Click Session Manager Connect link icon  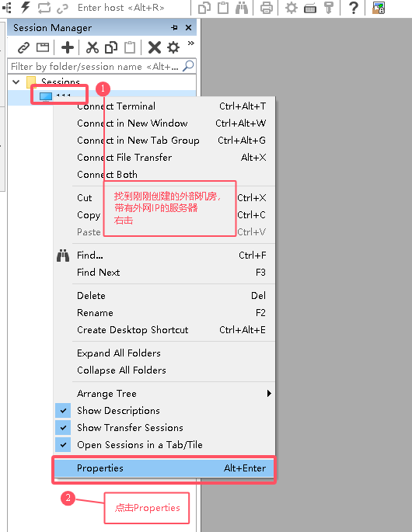(x=24, y=47)
